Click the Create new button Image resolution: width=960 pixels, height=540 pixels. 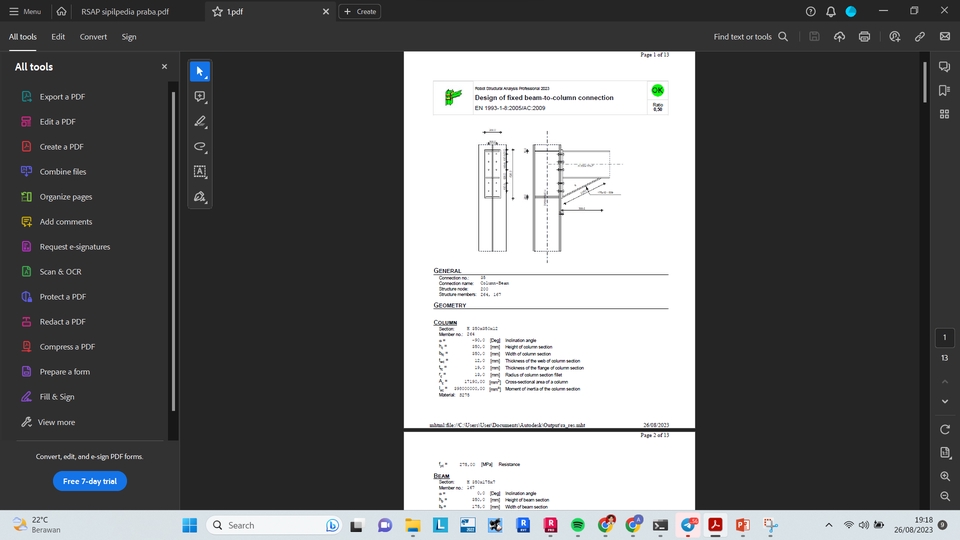click(x=359, y=12)
